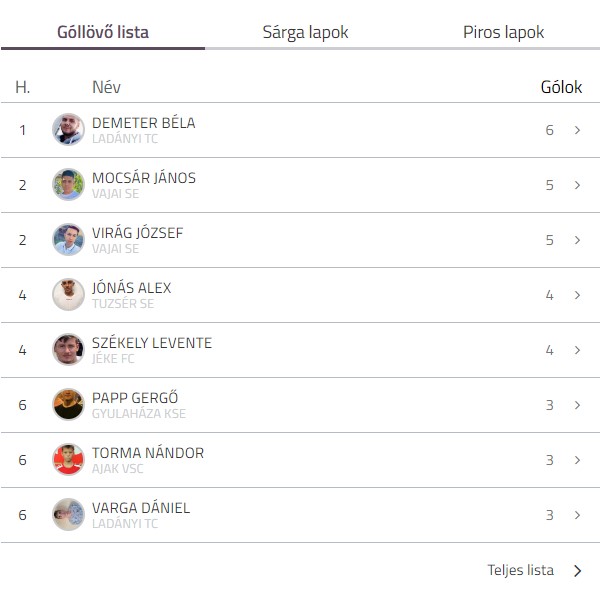The image size is (600, 595).
Task: Expand Papp Gergő's row arrow
Action: (x=577, y=405)
